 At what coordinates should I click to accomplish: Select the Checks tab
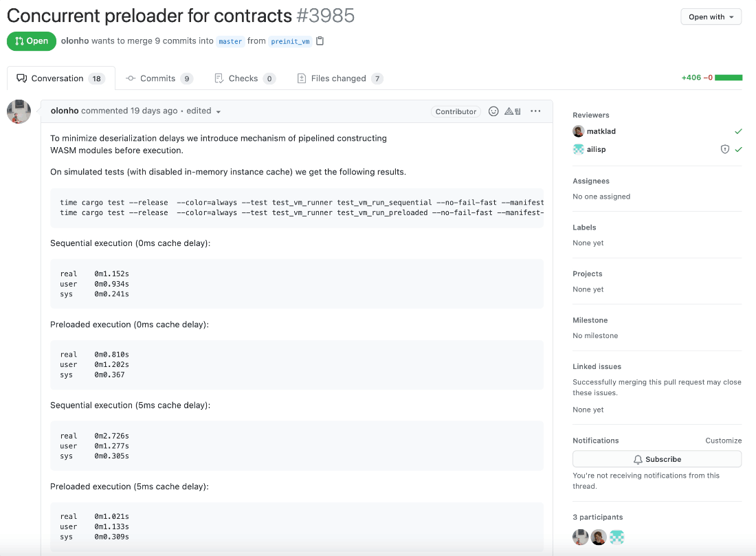(245, 78)
